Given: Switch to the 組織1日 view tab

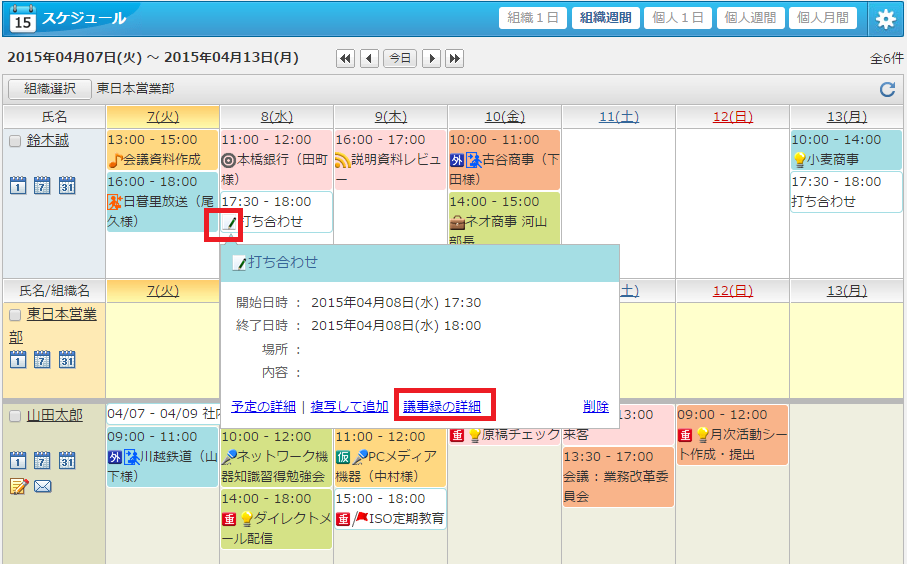Looking at the screenshot, I should tap(533, 18).
